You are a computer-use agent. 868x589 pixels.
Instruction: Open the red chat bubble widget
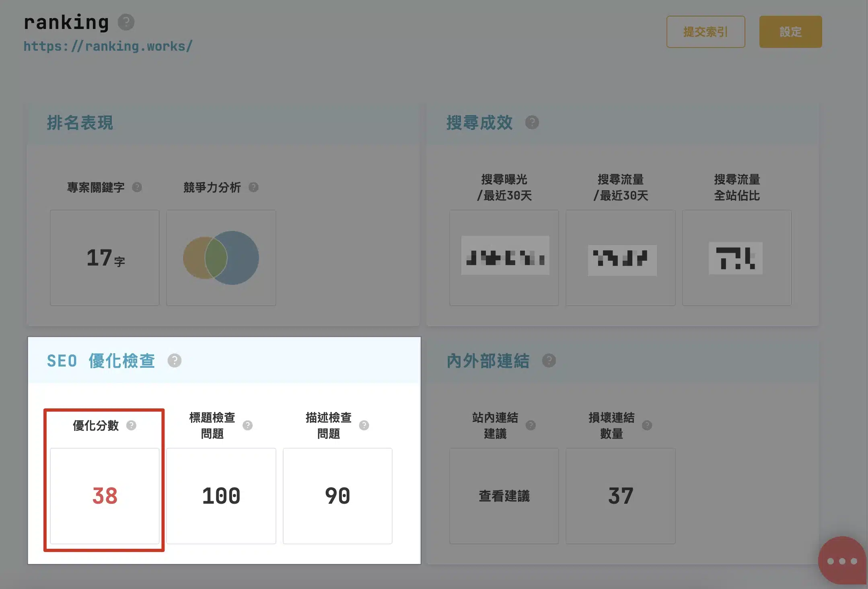click(x=841, y=560)
